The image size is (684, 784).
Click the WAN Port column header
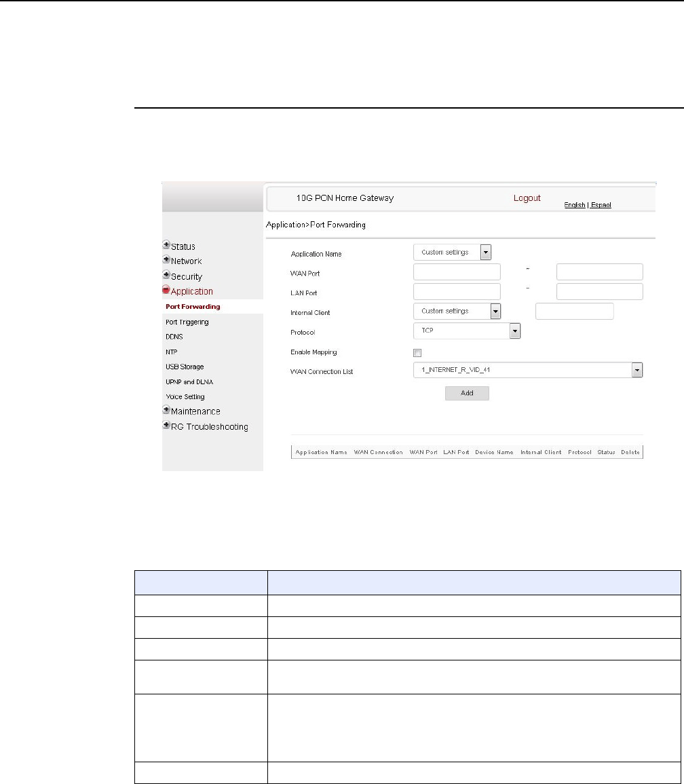coord(423,453)
